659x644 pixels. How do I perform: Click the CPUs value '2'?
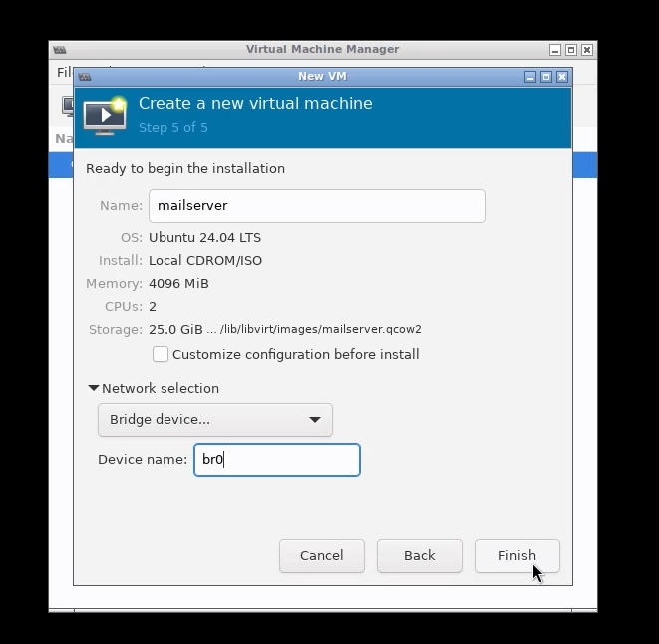tap(153, 307)
